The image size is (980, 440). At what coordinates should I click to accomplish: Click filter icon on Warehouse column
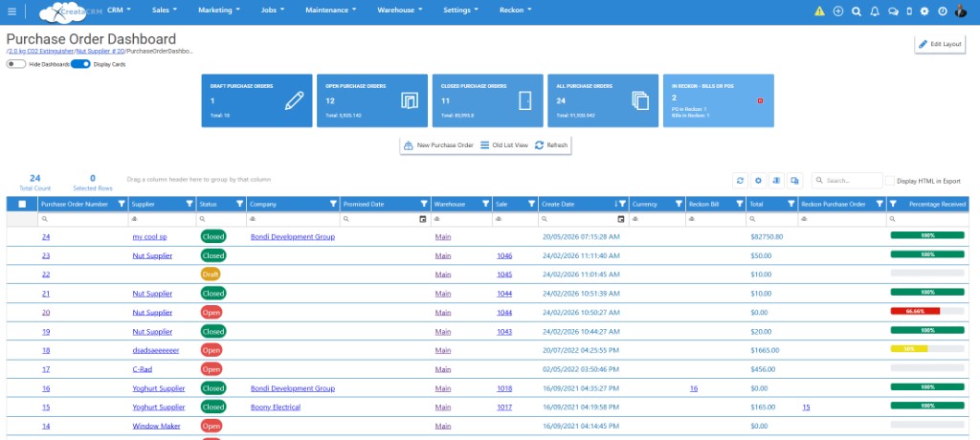485,204
